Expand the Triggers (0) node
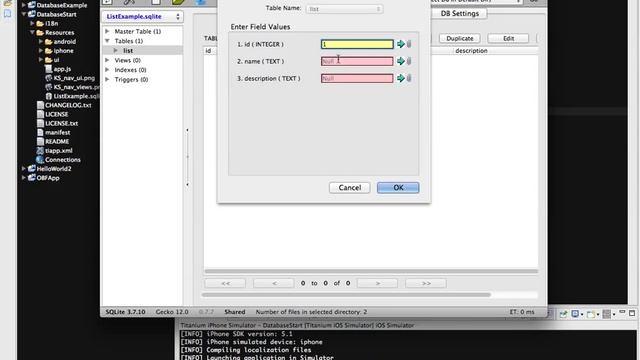The image size is (640, 360). pyautogui.click(x=107, y=80)
